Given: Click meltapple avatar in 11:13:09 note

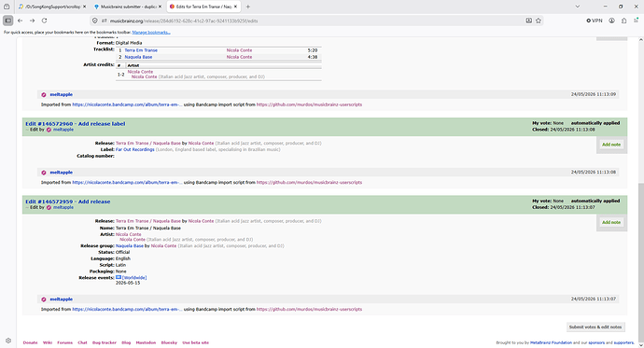Looking at the screenshot, I should (x=44, y=95).
